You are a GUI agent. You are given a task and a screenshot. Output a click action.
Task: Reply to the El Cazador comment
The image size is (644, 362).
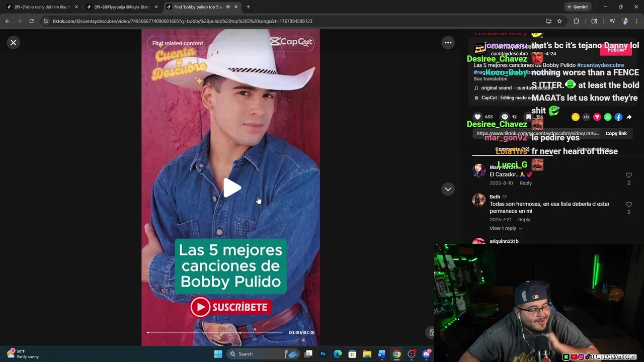click(x=525, y=183)
